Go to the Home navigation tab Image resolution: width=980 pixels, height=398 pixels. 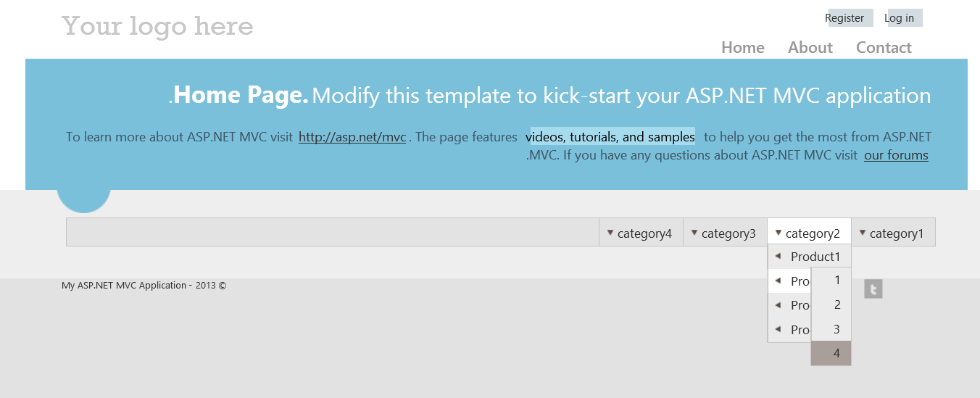tap(743, 48)
